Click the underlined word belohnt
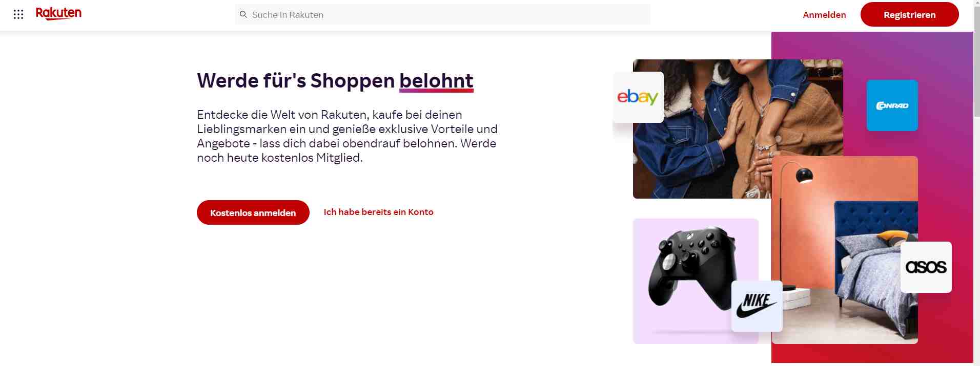The image size is (980, 366). (436, 81)
